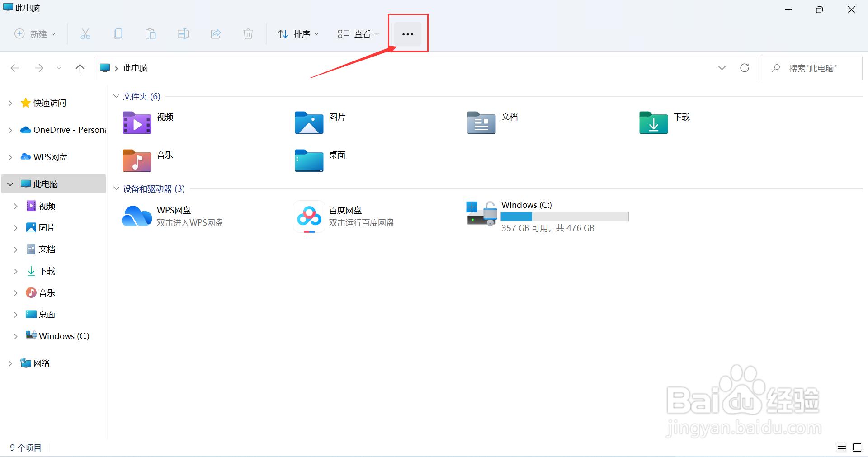Screen dimensions: 868x457
Task: Open the 排序 sort dropdown
Action: pos(298,34)
